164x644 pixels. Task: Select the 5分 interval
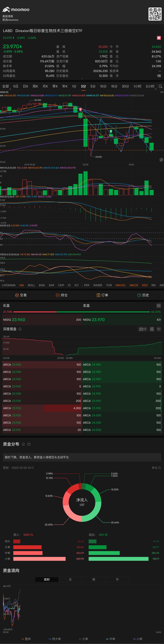click(x=93, y=86)
